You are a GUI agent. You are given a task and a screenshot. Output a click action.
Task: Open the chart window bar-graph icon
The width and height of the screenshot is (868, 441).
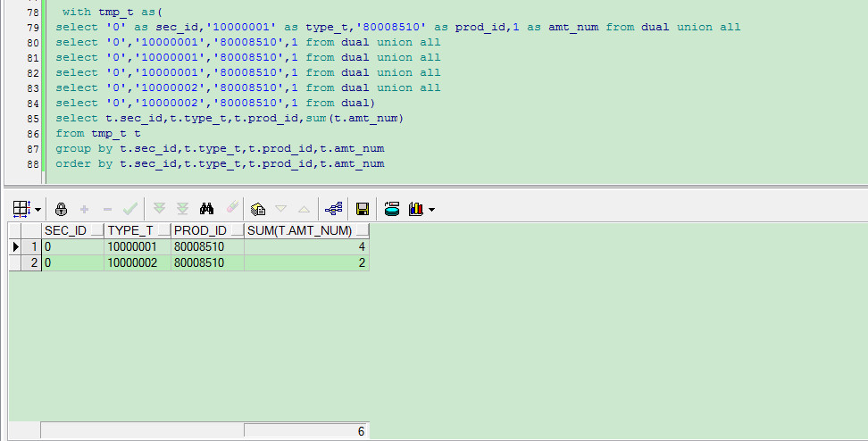(416, 209)
